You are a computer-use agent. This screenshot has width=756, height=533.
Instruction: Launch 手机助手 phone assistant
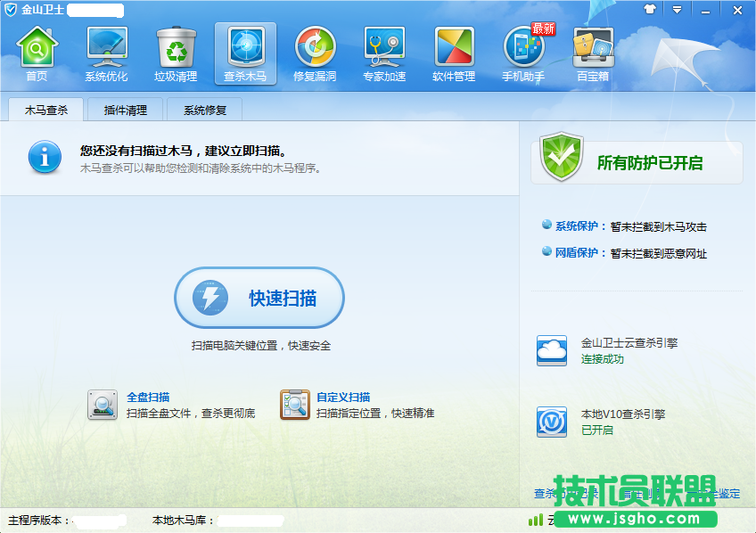click(x=523, y=53)
